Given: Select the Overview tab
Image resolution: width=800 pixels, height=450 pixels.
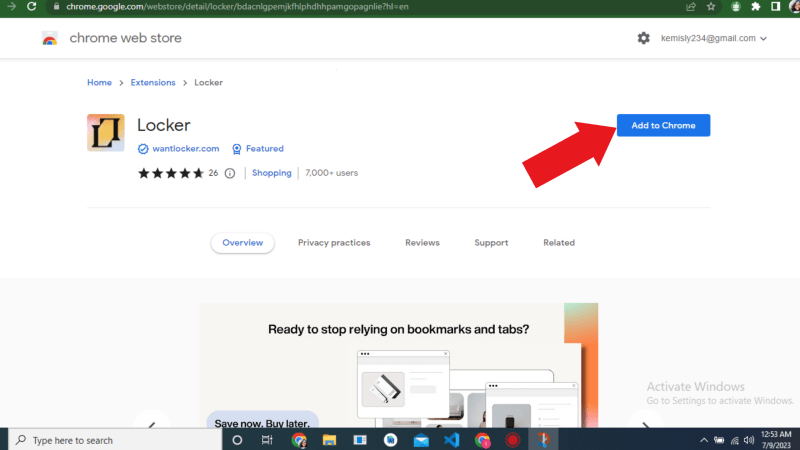Looking at the screenshot, I should click(x=243, y=243).
